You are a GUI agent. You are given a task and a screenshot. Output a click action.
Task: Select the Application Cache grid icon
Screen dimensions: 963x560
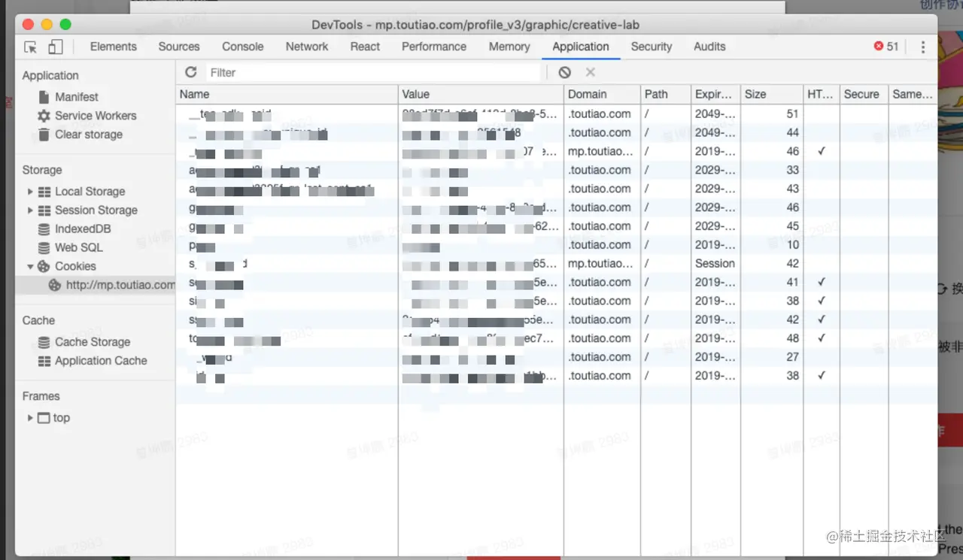click(44, 361)
